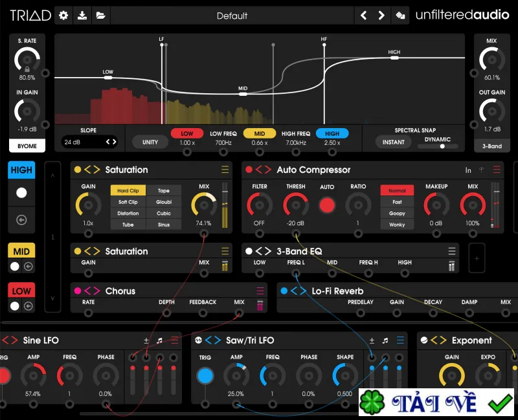Click the save preset download icon
Screen dimensions: 518x420
[82, 15]
